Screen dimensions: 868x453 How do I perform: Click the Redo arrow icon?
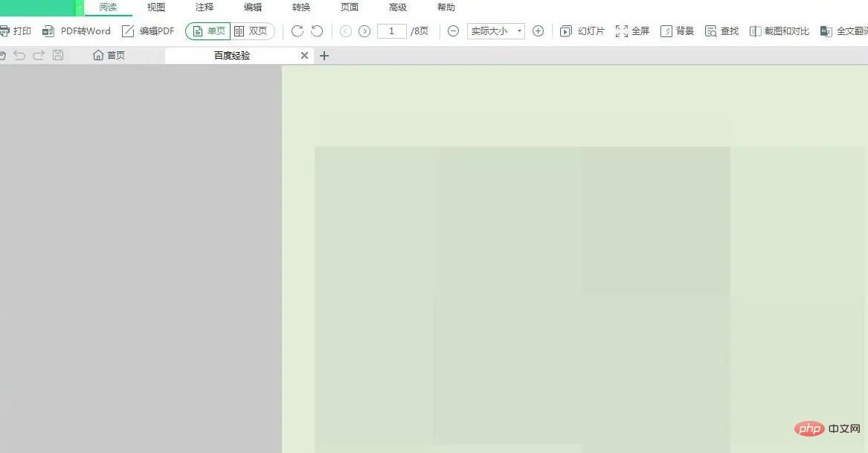39,55
